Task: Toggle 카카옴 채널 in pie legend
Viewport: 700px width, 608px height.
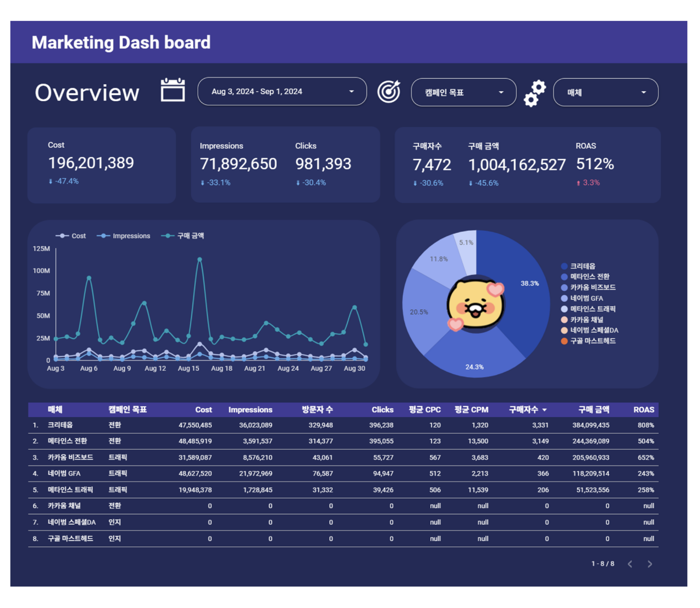Action: tap(582, 320)
